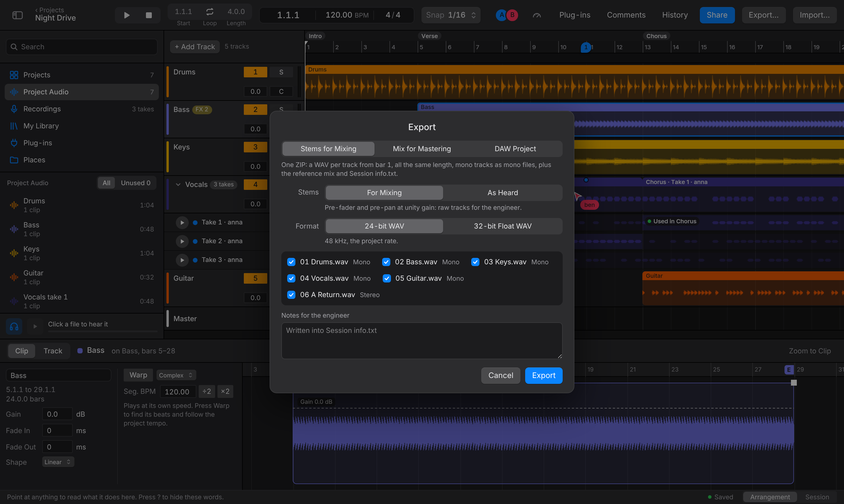Uncheck 04 Vocals.wav stem

click(x=291, y=278)
